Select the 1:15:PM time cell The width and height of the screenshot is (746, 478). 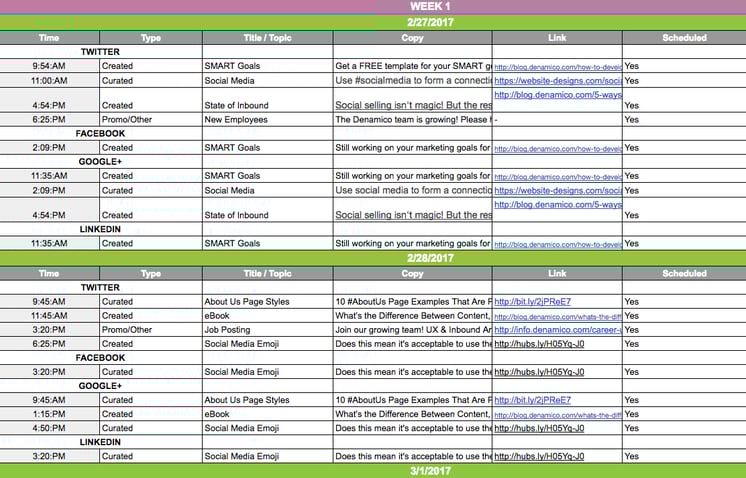[49, 414]
